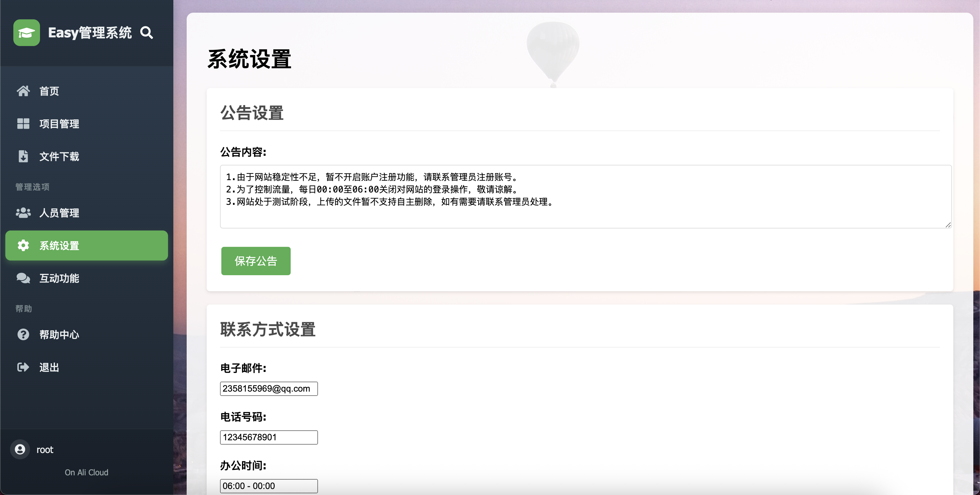Go to 文件下载 page
Viewport: 980px width, 495px height.
pos(59,156)
